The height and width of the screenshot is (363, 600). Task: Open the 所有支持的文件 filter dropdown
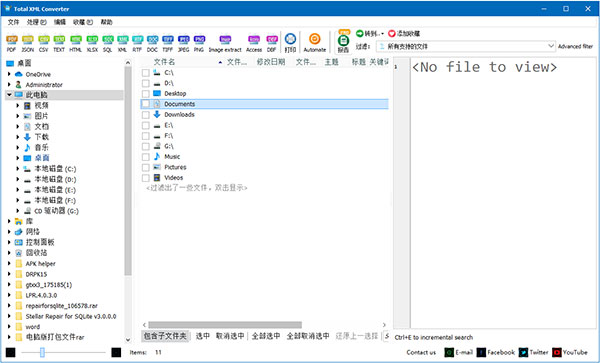(x=551, y=46)
